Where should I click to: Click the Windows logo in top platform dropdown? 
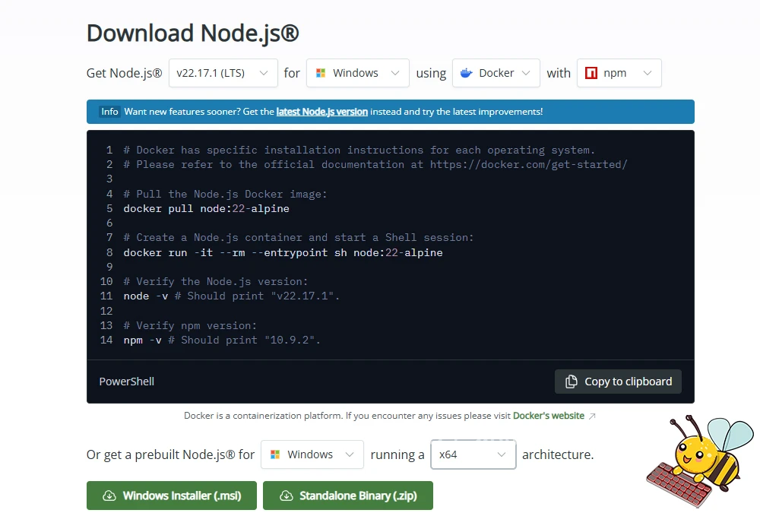point(321,73)
